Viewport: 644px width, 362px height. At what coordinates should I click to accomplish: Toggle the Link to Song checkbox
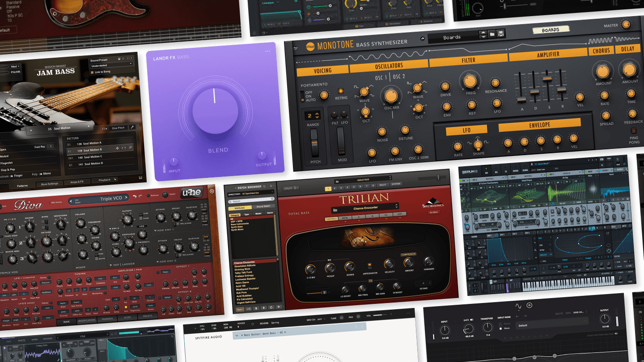click(92, 72)
